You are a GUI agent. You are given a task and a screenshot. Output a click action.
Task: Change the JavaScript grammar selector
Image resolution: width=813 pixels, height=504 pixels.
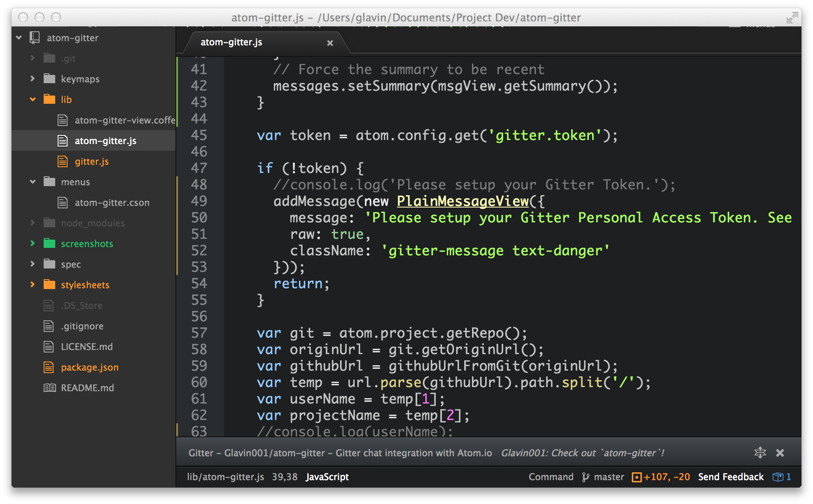327,477
